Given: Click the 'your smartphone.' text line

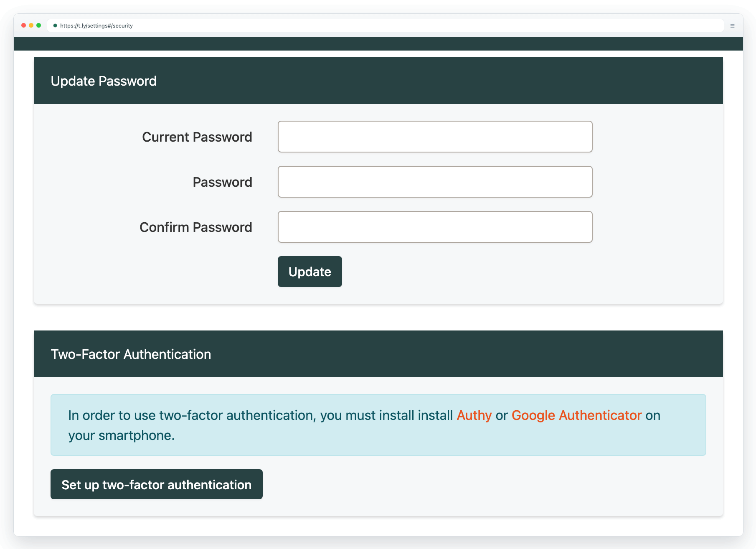Looking at the screenshot, I should pyautogui.click(x=122, y=435).
